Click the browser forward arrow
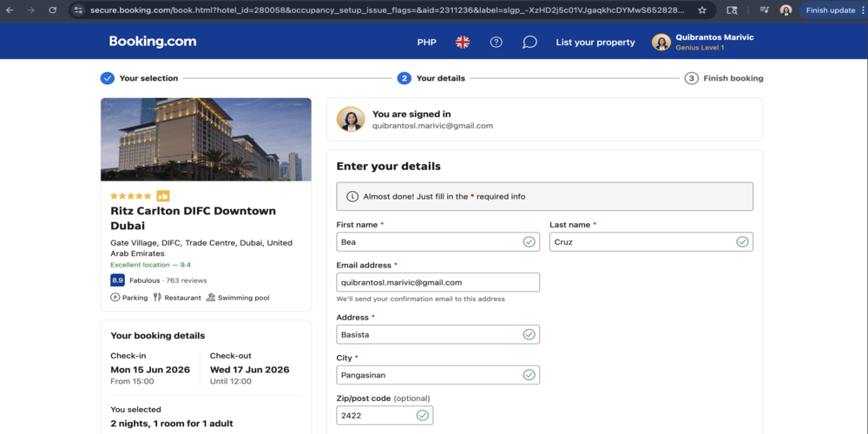This screenshot has height=434, width=868. point(31,10)
